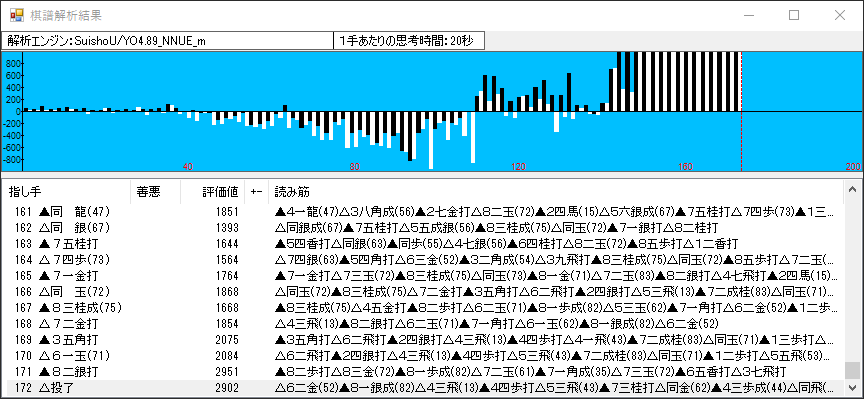Click the 読み筋 starting ▲8二歩打△8三金(72)
Viewport: 864px width, 399px height.
coord(530,371)
